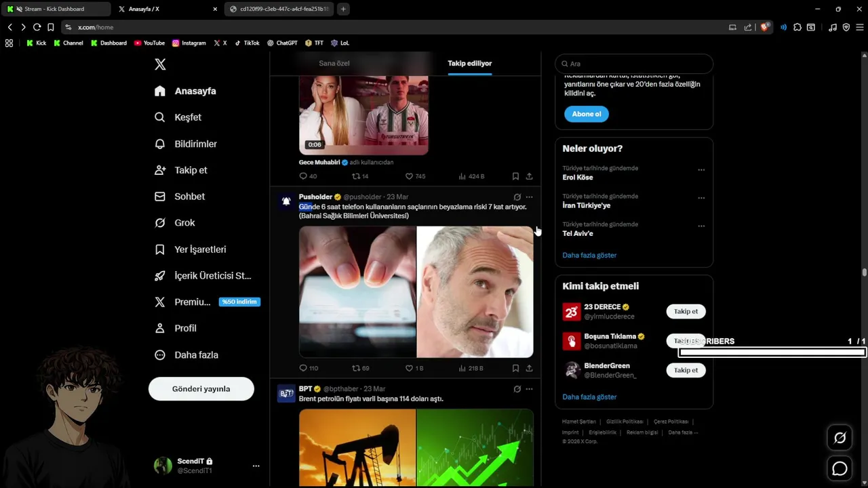Expand Daha fazla menu in sidebar
The height and width of the screenshot is (488, 868).
[x=186, y=354]
